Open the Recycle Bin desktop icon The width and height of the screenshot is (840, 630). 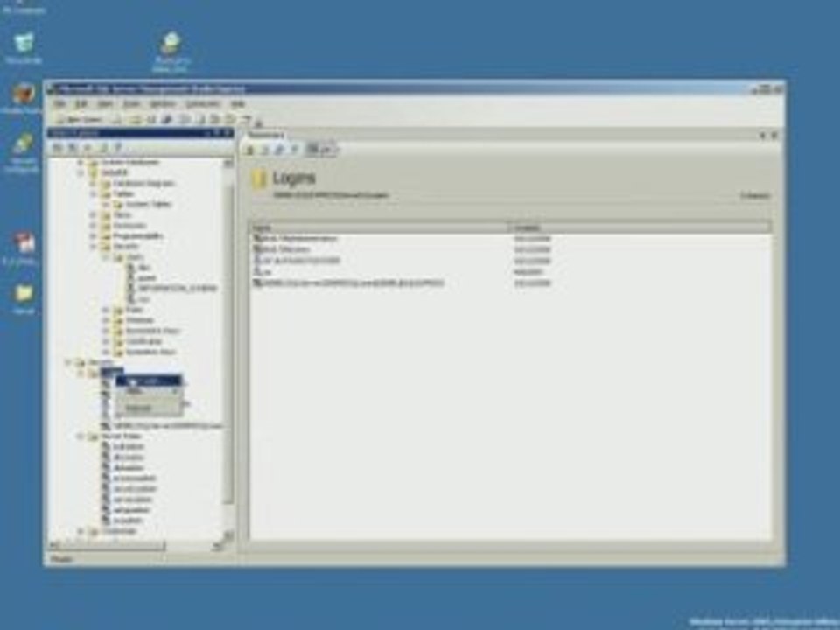(24, 44)
